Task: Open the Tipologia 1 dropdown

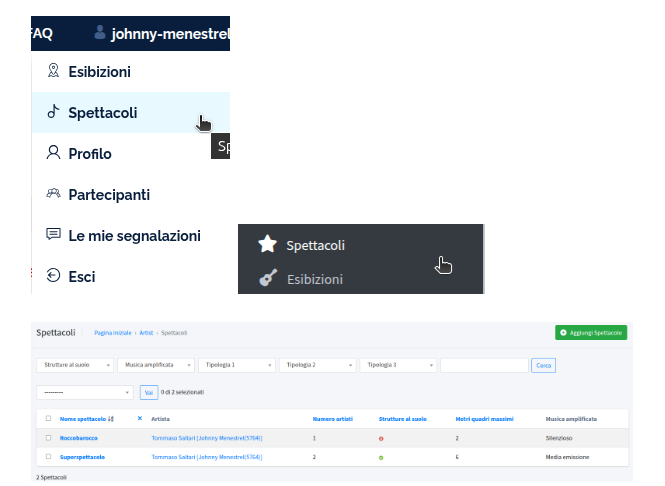Action: click(236, 365)
